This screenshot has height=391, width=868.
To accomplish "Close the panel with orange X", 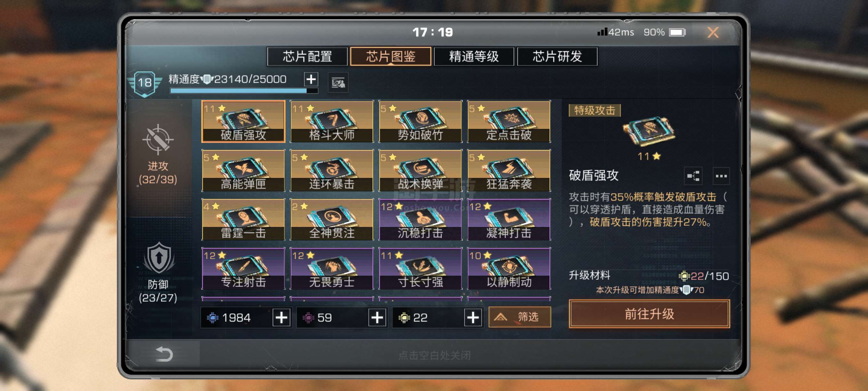I will pos(713,32).
